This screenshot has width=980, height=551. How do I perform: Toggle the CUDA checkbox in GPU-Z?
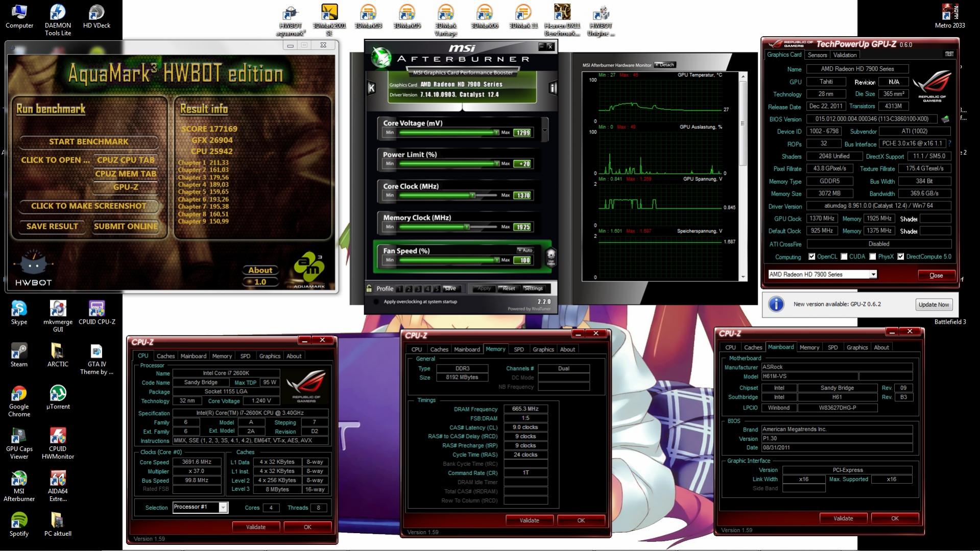pyautogui.click(x=844, y=257)
